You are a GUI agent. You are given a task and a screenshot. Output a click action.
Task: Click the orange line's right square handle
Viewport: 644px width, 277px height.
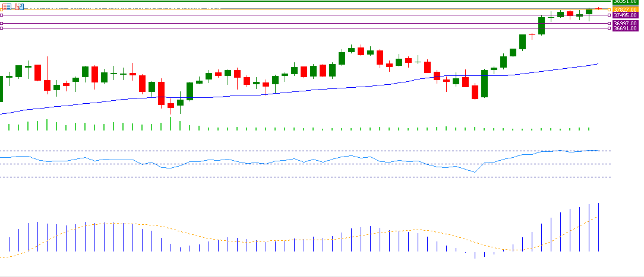[x=610, y=9]
